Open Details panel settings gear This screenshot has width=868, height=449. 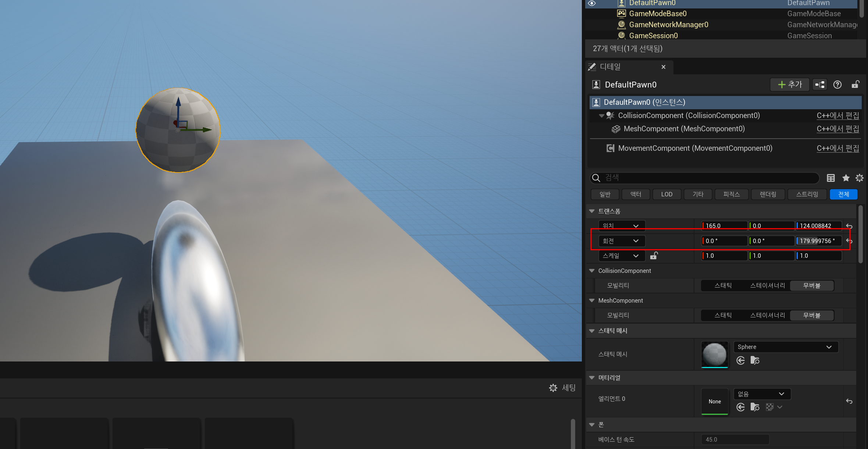860,178
